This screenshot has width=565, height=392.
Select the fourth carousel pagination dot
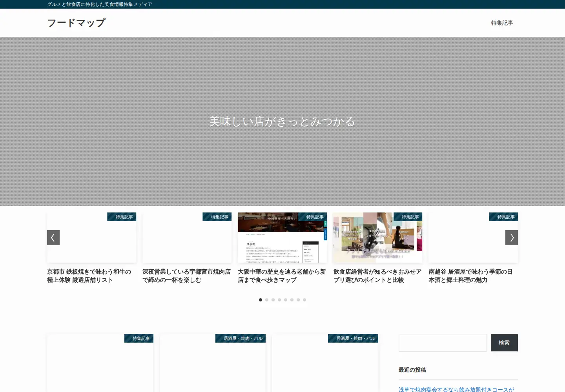point(279,300)
